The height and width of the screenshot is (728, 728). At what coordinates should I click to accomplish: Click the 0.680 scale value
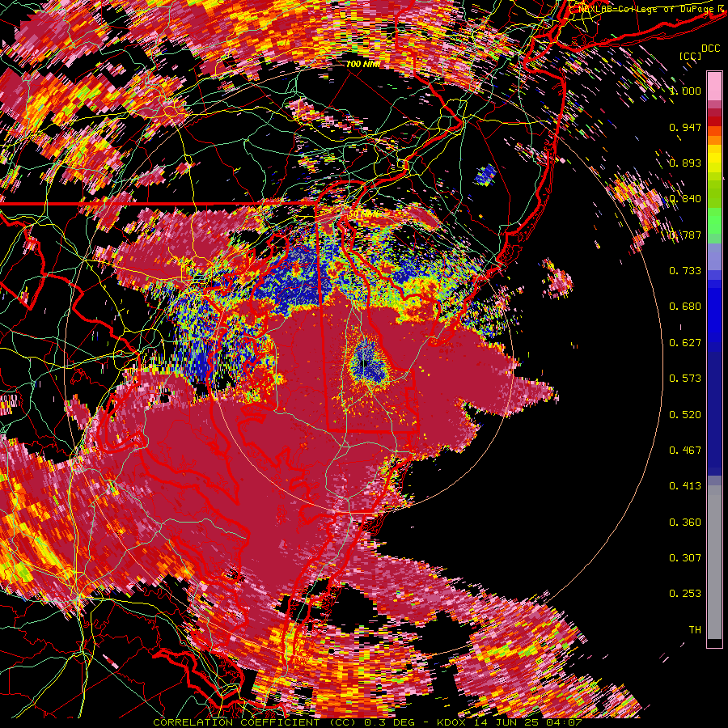click(x=685, y=307)
